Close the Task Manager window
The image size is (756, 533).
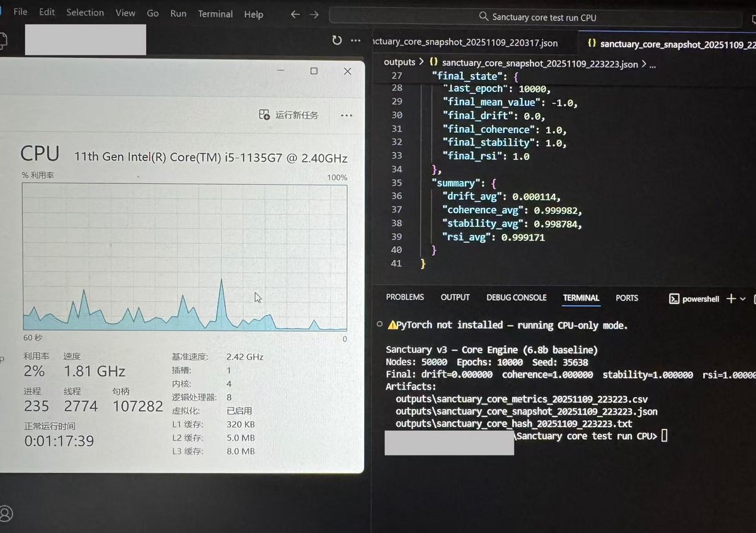347,71
